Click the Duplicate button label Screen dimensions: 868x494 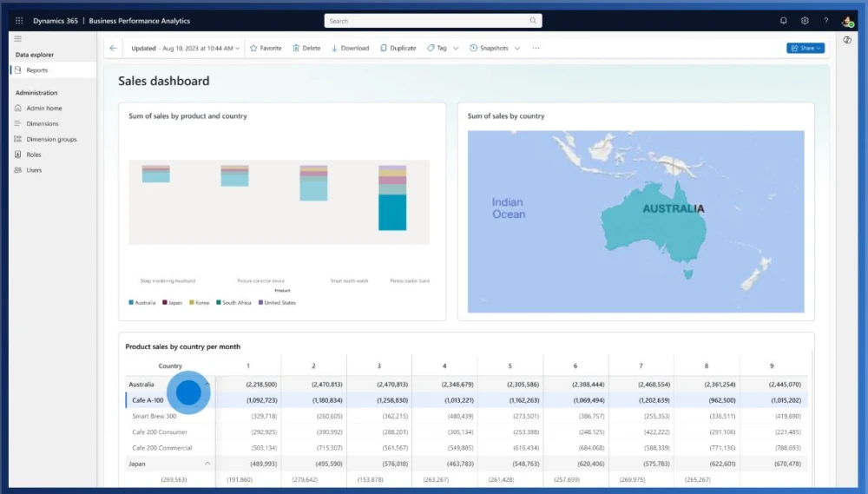403,48
